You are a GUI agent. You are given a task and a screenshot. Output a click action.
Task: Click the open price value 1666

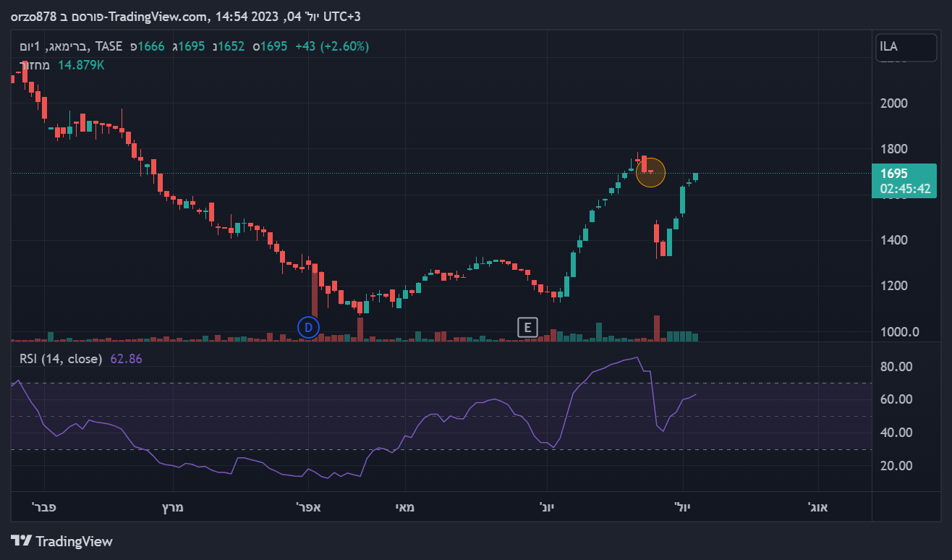tap(151, 46)
